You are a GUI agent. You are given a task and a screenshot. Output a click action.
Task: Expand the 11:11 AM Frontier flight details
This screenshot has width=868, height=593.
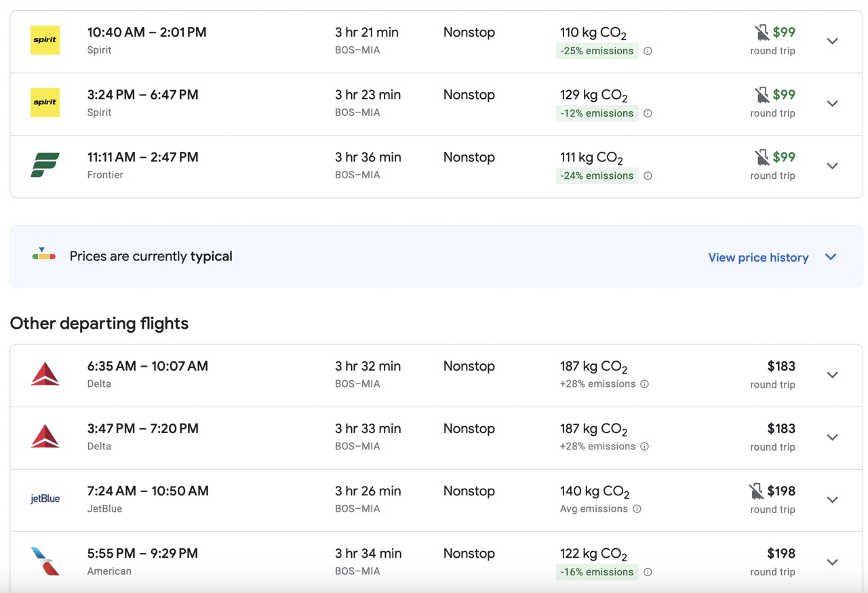click(832, 166)
